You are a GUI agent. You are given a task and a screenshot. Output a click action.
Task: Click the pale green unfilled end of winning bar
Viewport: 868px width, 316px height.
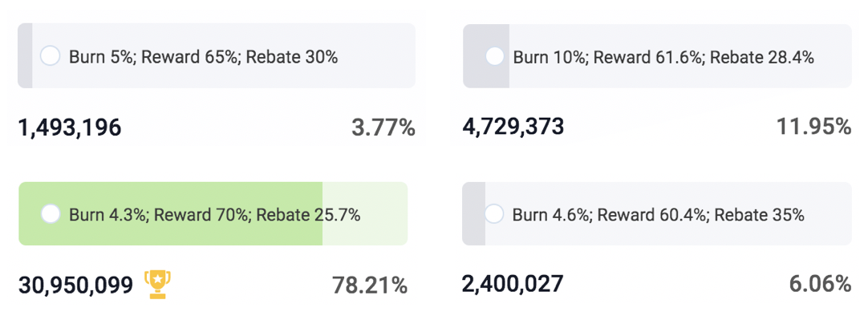(x=365, y=213)
